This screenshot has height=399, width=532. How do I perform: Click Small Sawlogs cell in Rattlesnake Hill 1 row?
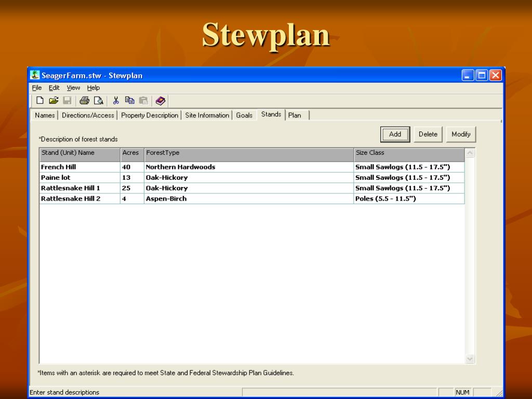point(409,188)
